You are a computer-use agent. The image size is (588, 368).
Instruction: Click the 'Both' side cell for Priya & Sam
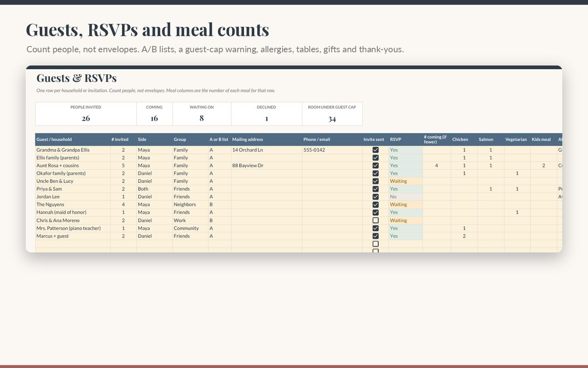click(154, 189)
